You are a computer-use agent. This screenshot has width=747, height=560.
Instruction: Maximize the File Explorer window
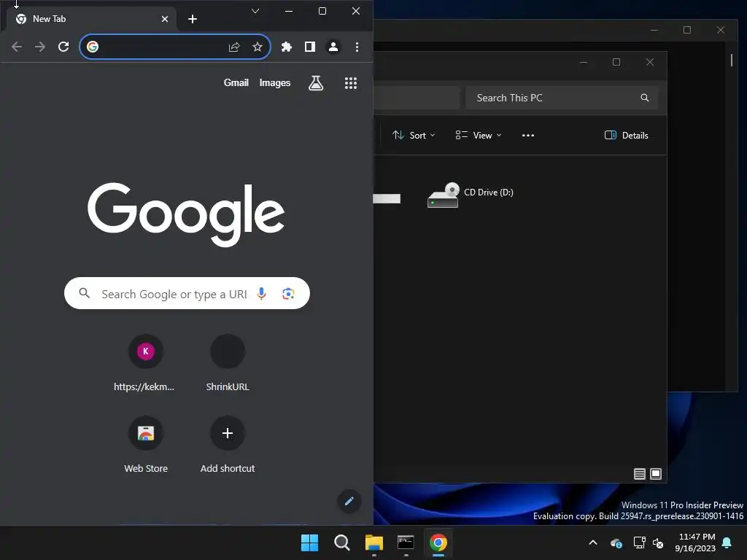coord(616,63)
